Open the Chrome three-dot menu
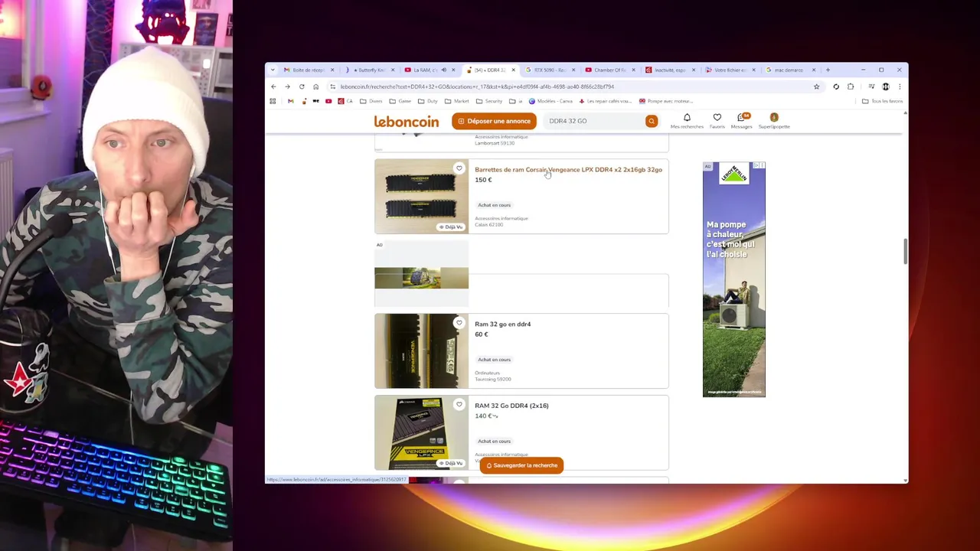Image resolution: width=980 pixels, height=551 pixels. coord(900,86)
